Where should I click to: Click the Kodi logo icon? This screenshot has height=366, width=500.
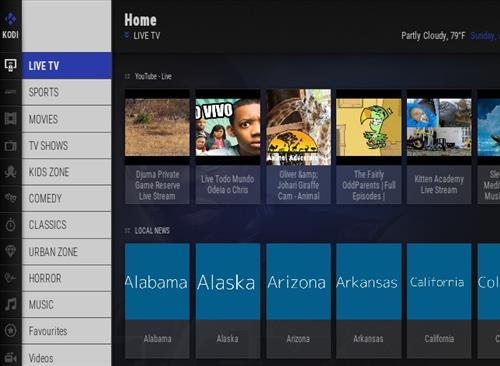[x=11, y=19]
